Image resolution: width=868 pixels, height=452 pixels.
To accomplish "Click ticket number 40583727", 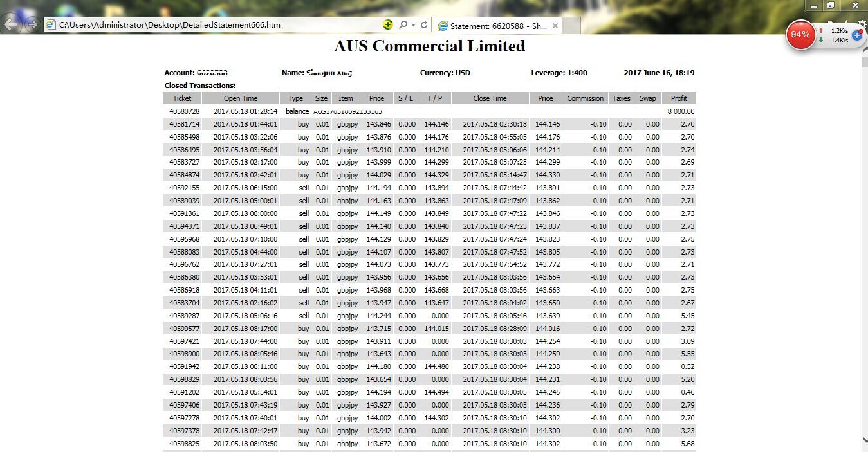I will click(x=185, y=162).
